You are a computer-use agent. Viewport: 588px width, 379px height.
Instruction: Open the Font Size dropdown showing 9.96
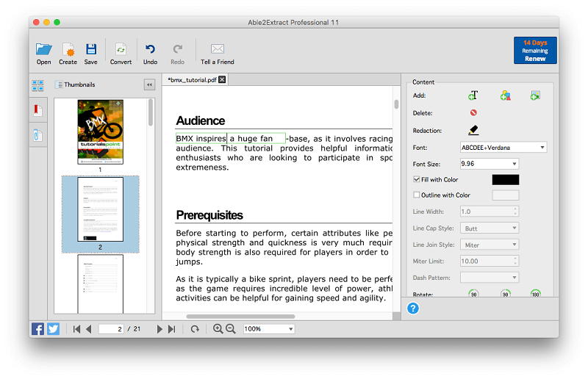490,164
